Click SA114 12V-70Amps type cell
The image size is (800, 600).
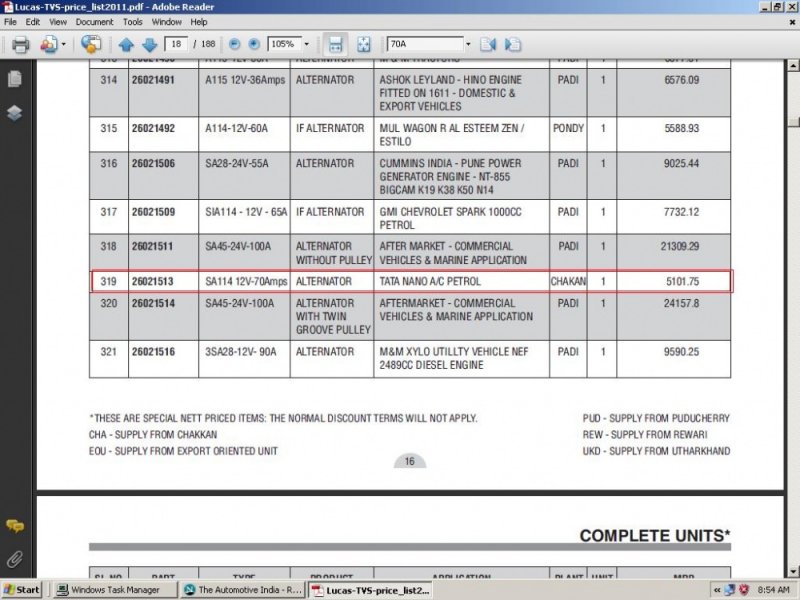click(246, 281)
